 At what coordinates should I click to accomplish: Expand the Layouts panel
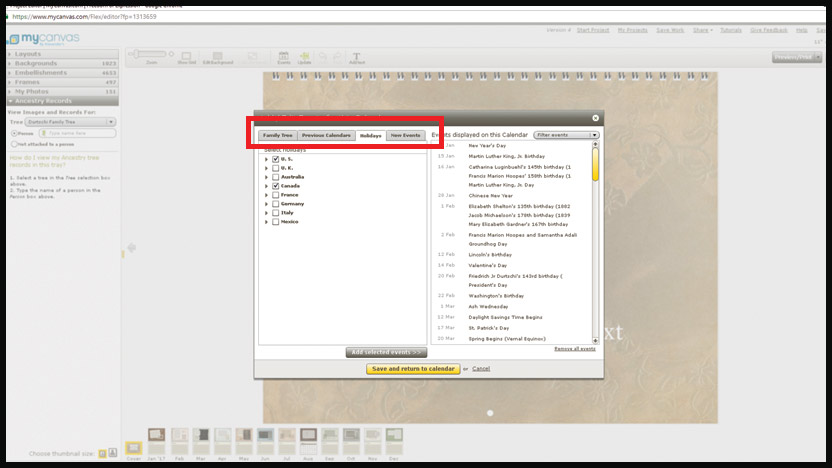63,54
